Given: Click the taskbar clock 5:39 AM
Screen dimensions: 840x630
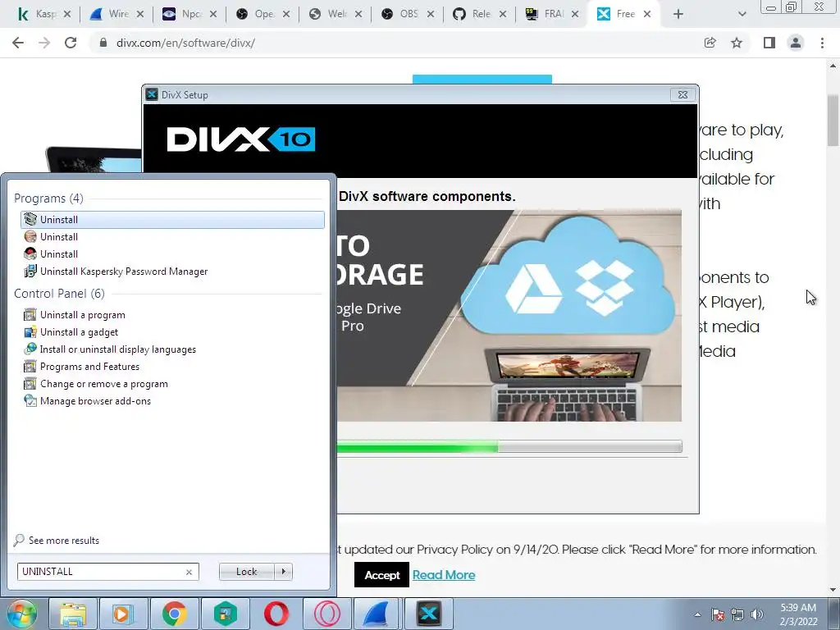Looking at the screenshot, I should (x=798, y=614).
